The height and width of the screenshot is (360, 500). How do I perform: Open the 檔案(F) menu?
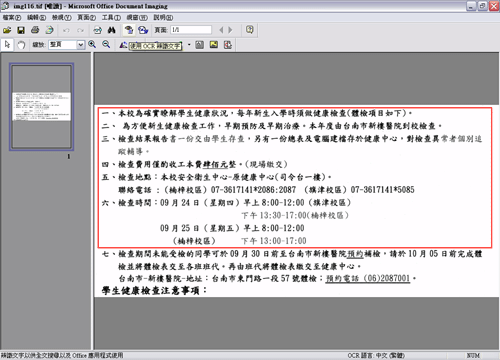tap(12, 18)
